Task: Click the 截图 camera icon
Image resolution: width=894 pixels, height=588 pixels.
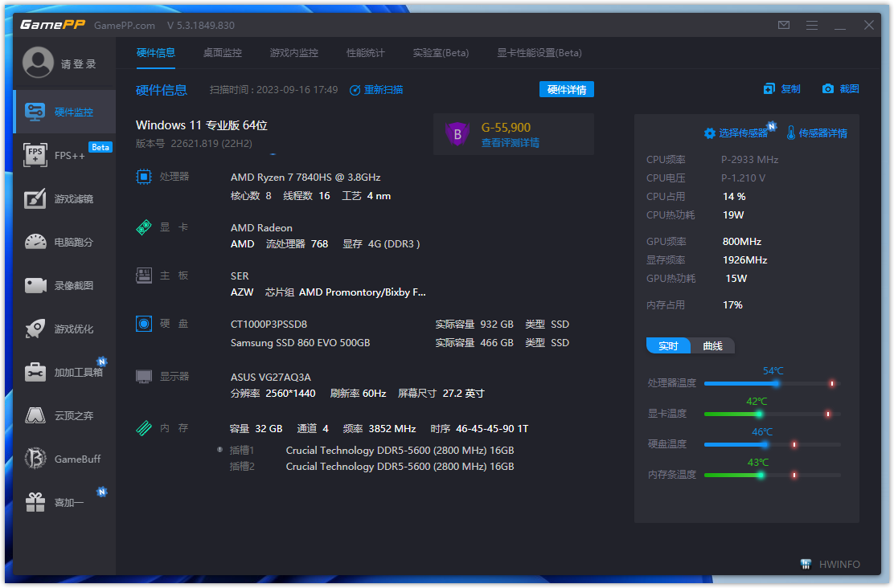Action: 828,89
